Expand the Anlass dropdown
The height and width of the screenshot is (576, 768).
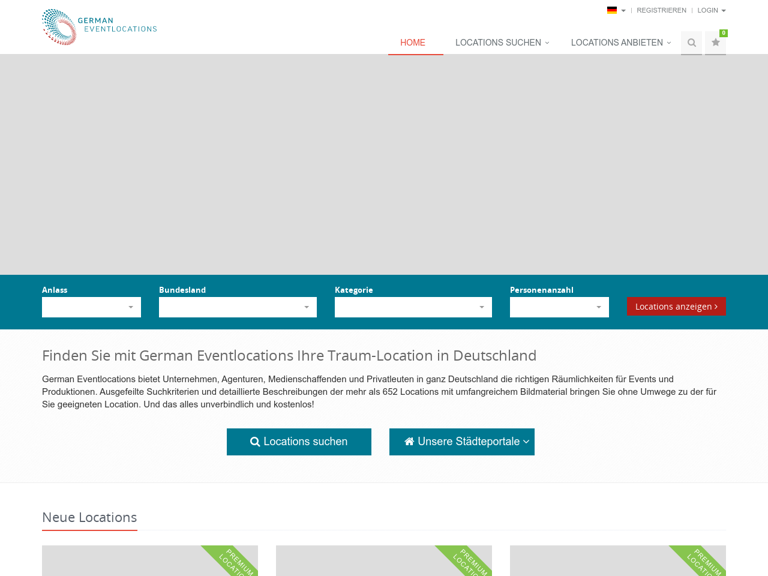91,307
